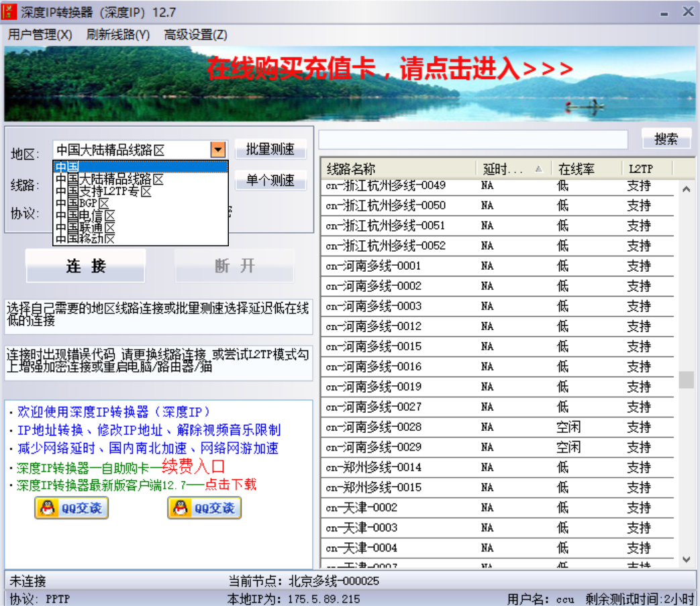Screen dimensions: 700x606
Task: Select route cn-河南多线-0012
Action: coord(497,326)
